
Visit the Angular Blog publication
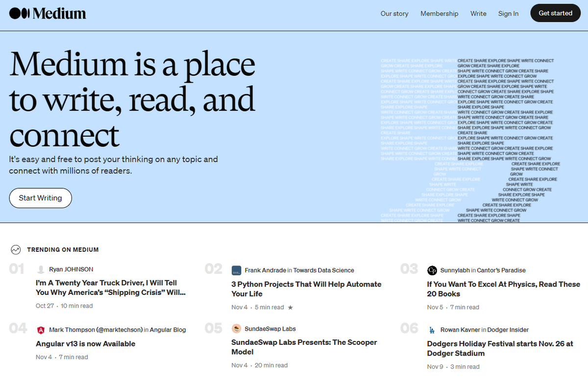[x=168, y=330]
